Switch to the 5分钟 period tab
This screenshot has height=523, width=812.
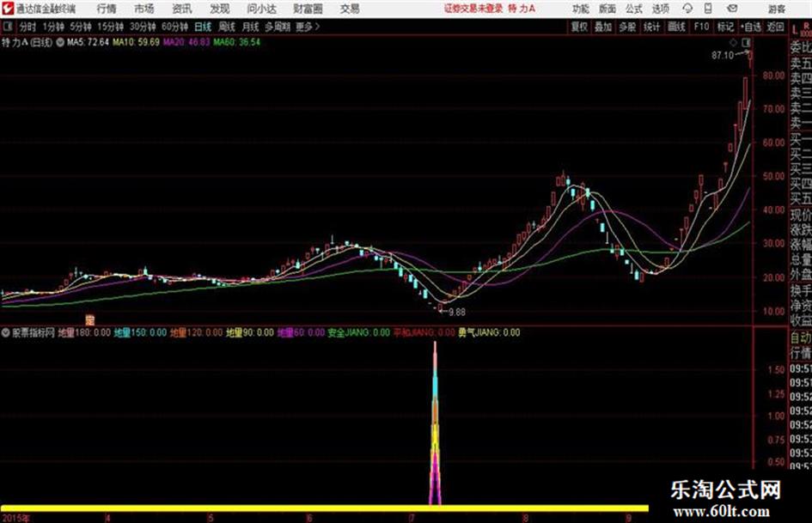tap(81, 27)
